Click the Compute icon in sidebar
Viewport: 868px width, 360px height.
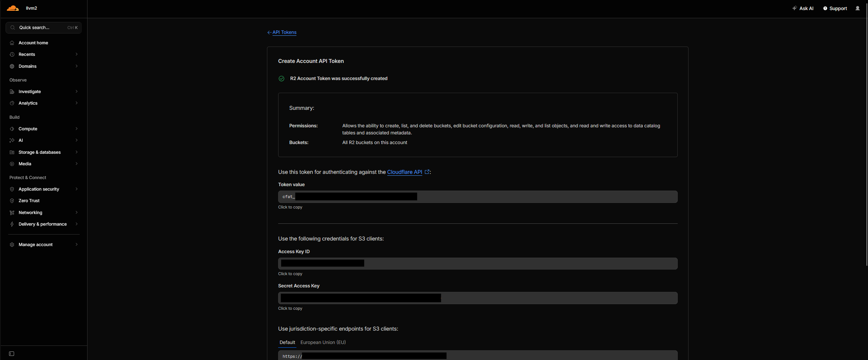coord(12,129)
